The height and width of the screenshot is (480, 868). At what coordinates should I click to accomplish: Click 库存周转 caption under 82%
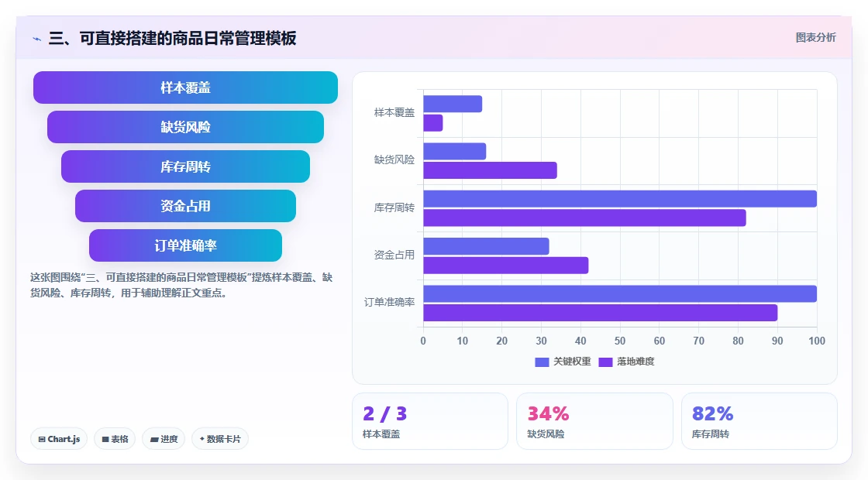[710, 434]
